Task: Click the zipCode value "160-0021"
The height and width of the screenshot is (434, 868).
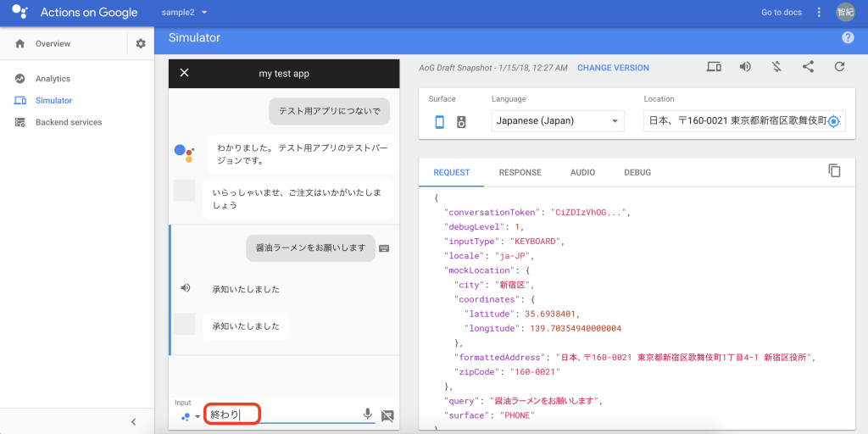Action: 535,372
